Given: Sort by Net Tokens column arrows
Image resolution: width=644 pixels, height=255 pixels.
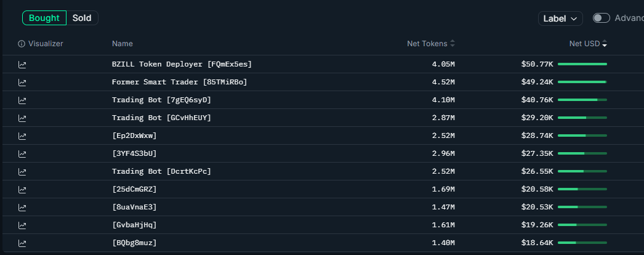Looking at the screenshot, I should [x=453, y=44].
